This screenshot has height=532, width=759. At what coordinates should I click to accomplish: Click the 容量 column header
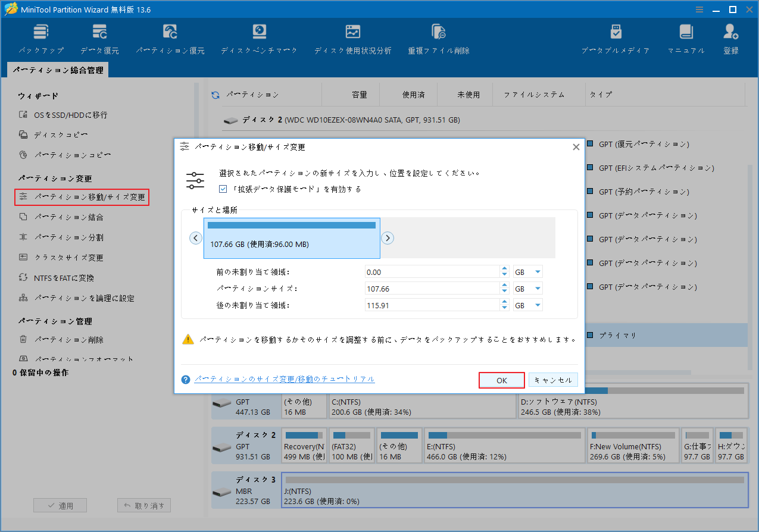coord(360,95)
